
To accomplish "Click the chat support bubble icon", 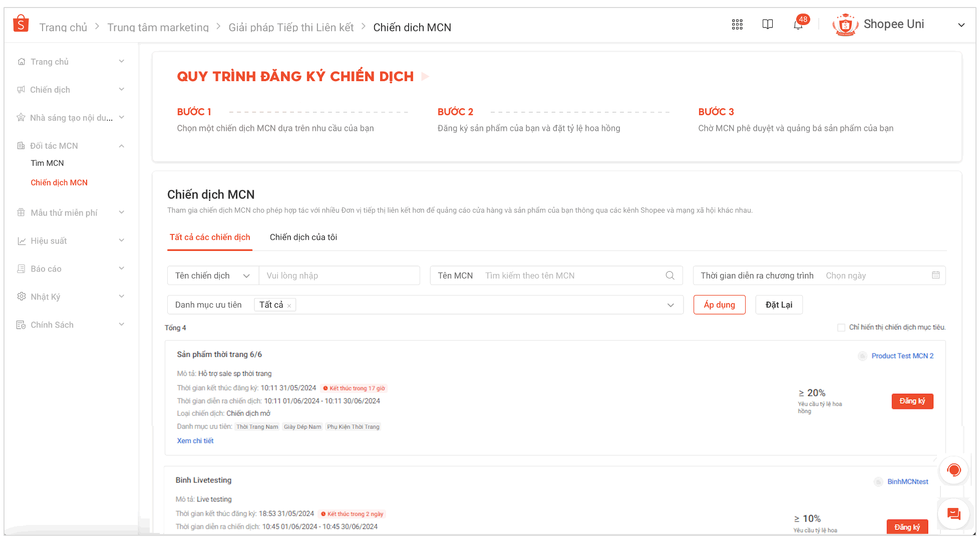I will click(x=953, y=513).
